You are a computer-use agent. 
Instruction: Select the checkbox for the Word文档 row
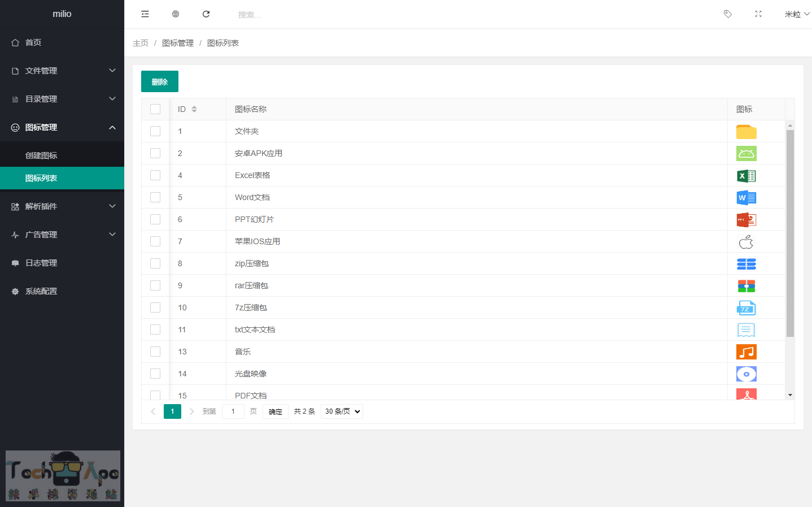coord(155,197)
